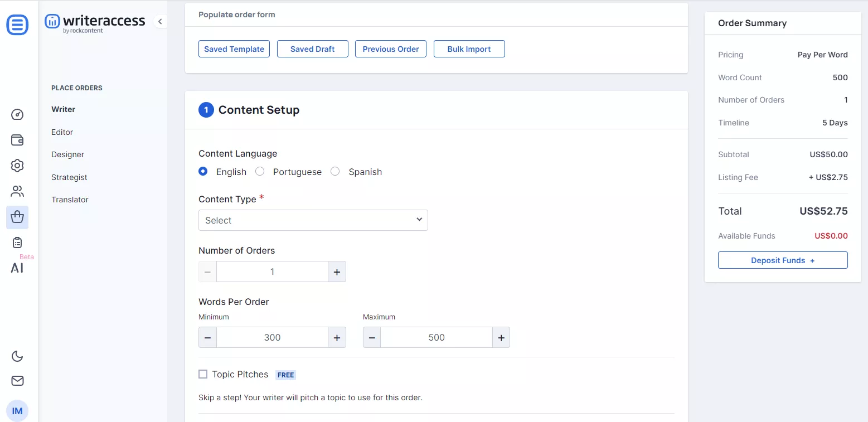Viewport: 868px width, 422px height.
Task: Enable the Topic Pitches checkbox
Action: click(x=203, y=374)
